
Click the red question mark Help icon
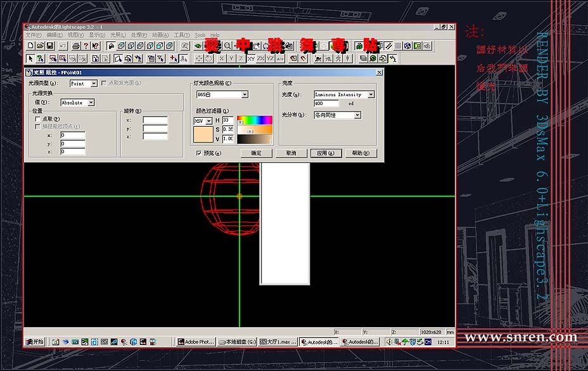click(86, 46)
